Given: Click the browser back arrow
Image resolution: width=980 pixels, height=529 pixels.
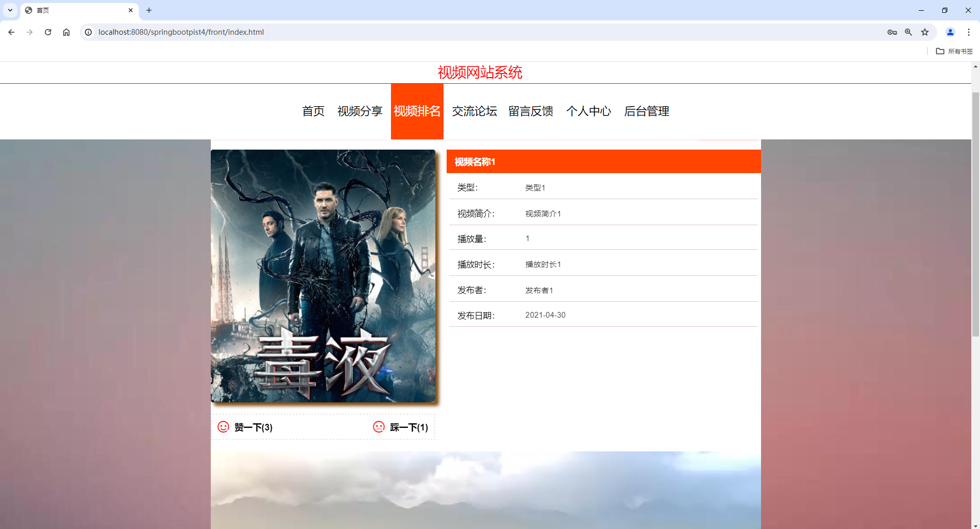Looking at the screenshot, I should [11, 32].
